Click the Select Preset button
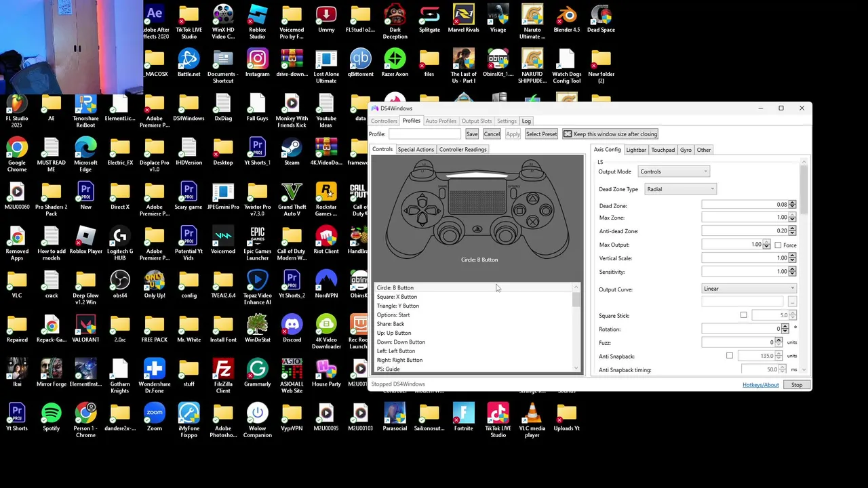Image resolution: width=868 pixels, height=488 pixels. [x=541, y=134]
